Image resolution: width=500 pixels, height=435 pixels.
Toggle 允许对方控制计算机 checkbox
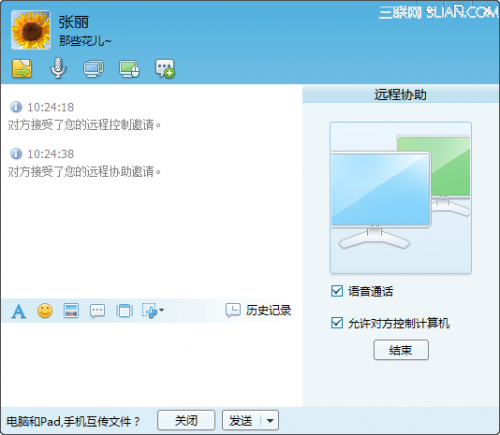click(337, 323)
